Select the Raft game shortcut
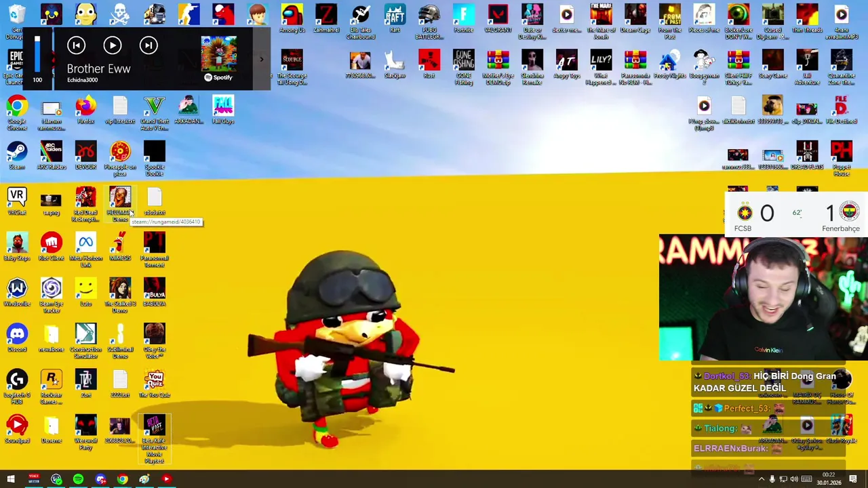Screen dimensions: 868x488 tap(395, 19)
